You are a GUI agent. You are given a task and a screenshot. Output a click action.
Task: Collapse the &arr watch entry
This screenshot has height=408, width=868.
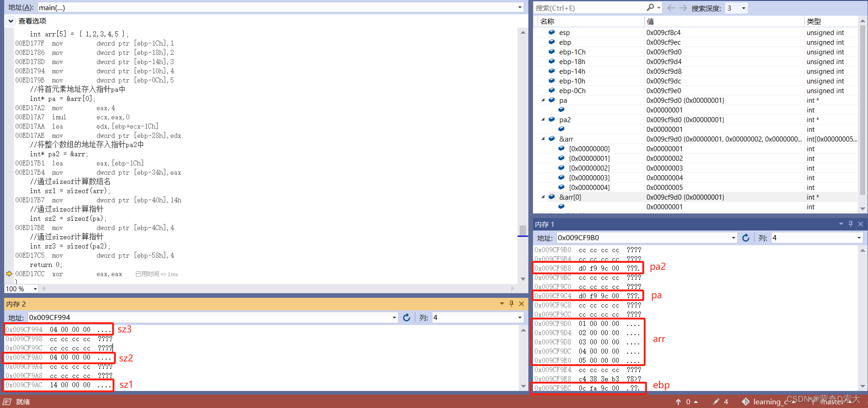point(543,139)
